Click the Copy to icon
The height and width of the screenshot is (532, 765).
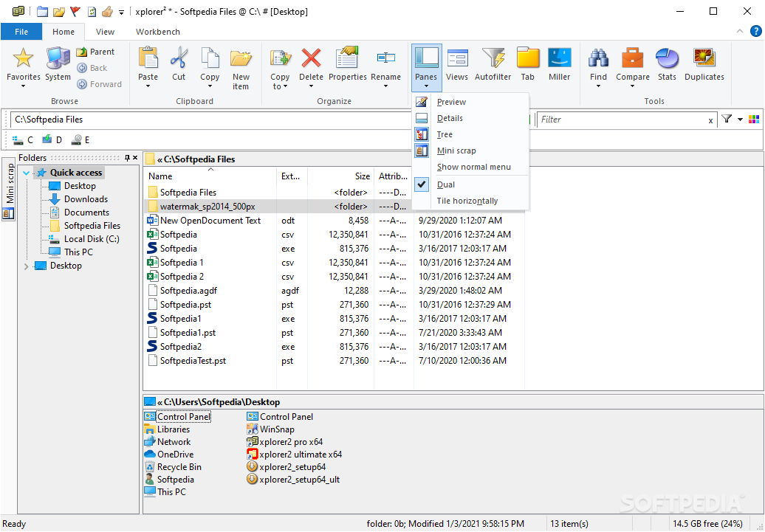[x=280, y=58]
